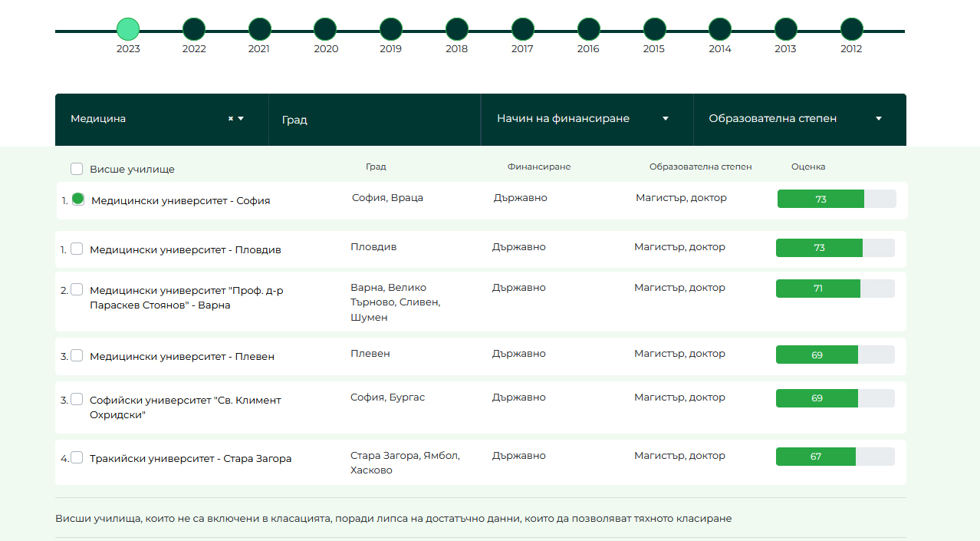Check the Варна medical university checkbox
The image size is (980, 541).
(77, 289)
